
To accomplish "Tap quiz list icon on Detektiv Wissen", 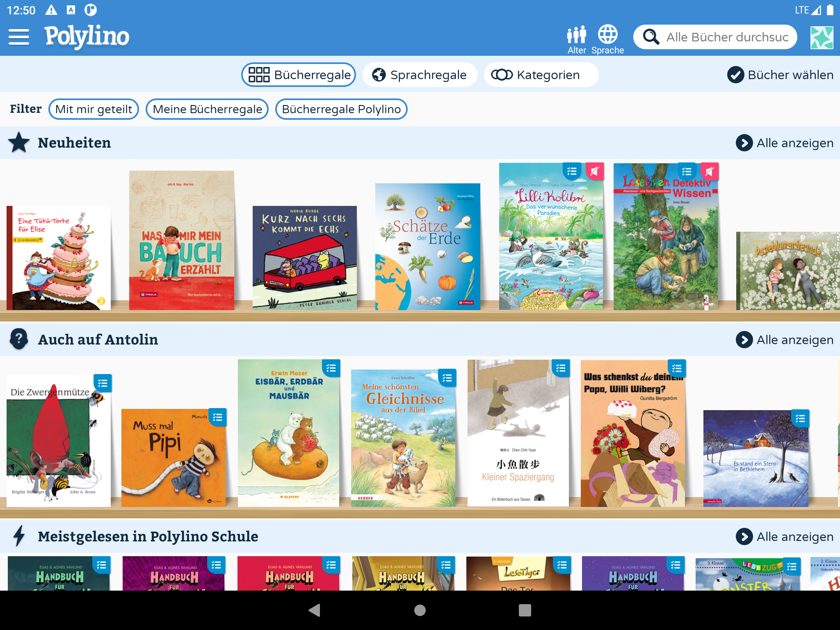I will click(687, 171).
